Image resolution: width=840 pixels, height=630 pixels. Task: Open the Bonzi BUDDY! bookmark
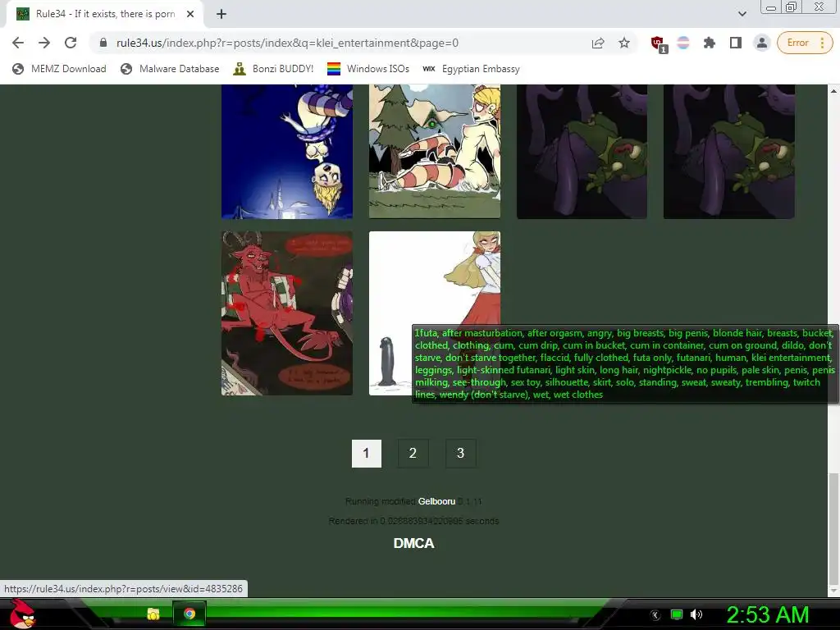[273, 69]
